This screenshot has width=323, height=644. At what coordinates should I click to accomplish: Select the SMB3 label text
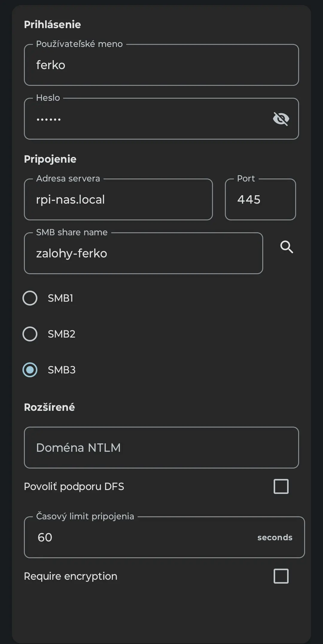pyautogui.click(x=62, y=370)
